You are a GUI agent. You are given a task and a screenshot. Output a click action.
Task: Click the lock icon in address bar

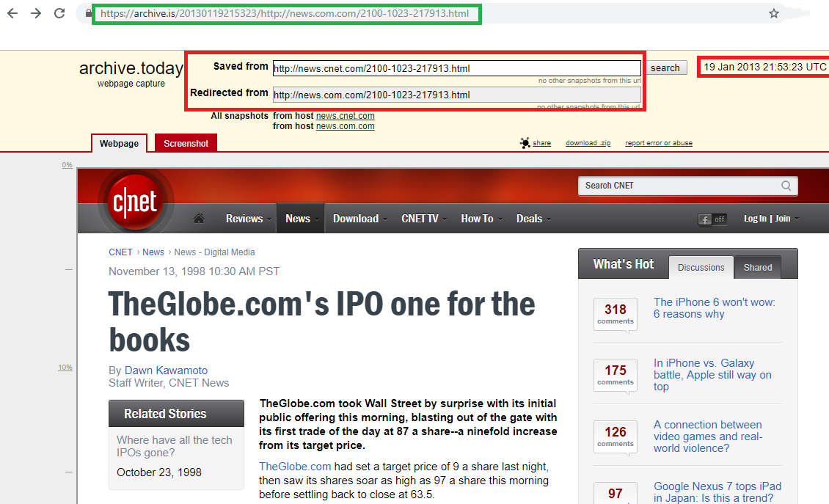(x=88, y=13)
